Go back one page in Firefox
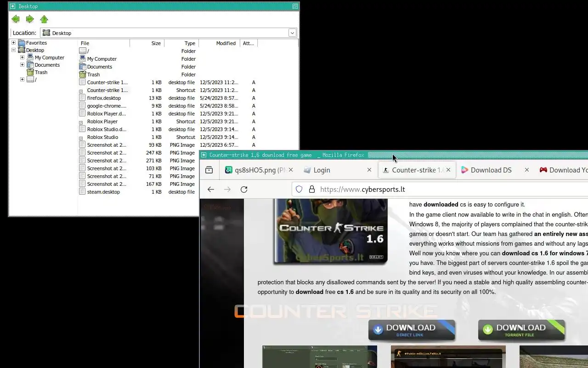The image size is (588, 368). [x=211, y=190]
